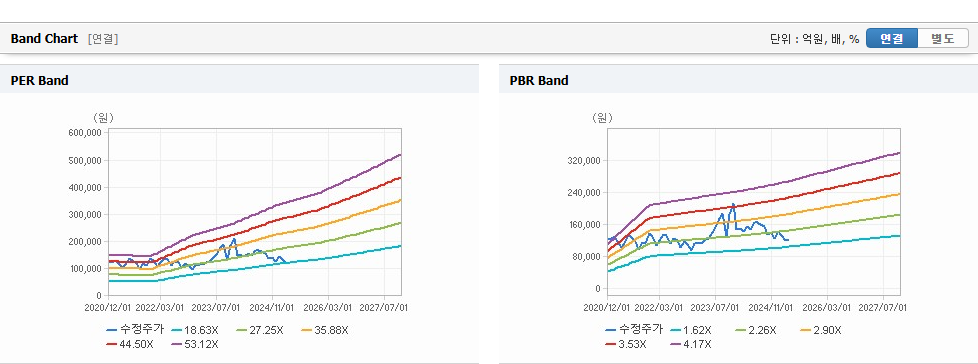Click the PER Band section title
The image size is (978, 364).
39,80
